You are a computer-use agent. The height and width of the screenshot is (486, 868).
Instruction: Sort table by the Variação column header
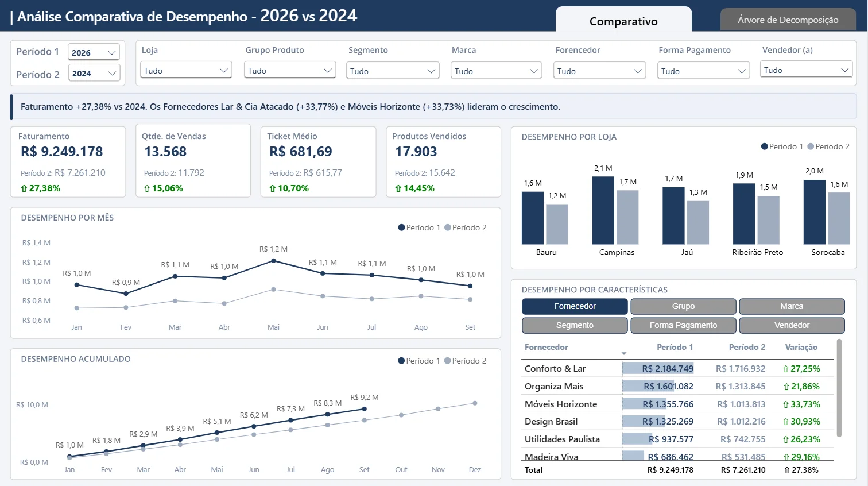[x=801, y=347]
